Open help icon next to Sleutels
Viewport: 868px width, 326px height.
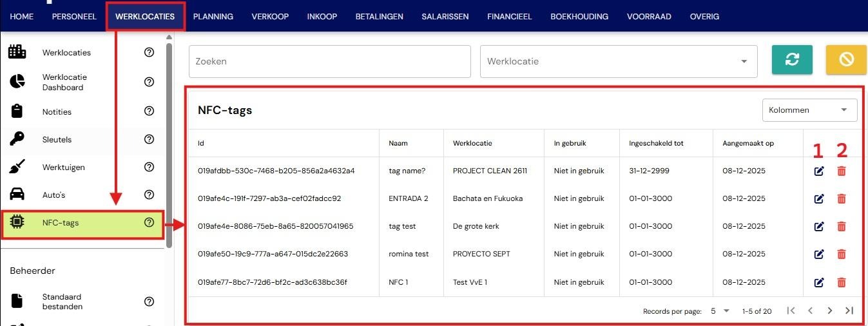tap(149, 139)
